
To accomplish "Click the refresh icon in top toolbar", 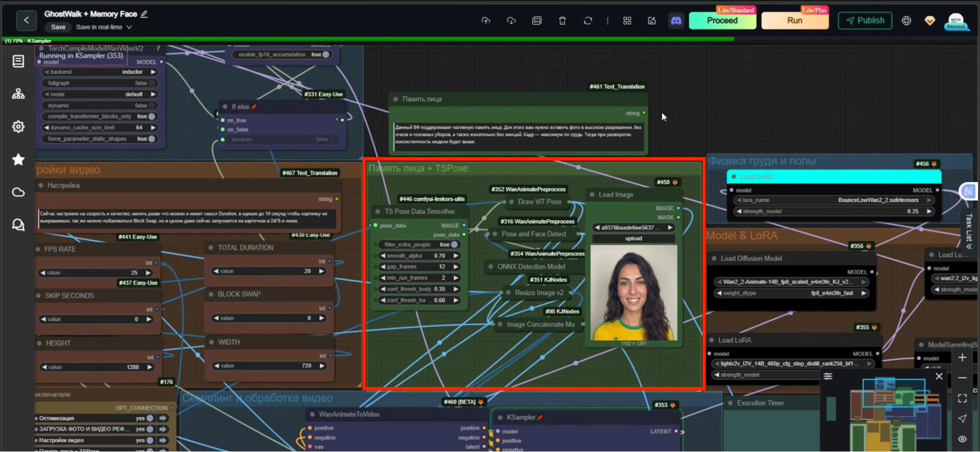I will pyautogui.click(x=588, y=21).
